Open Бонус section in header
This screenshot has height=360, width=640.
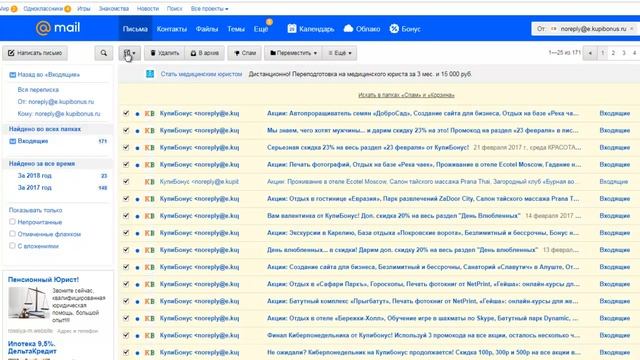tap(405, 29)
